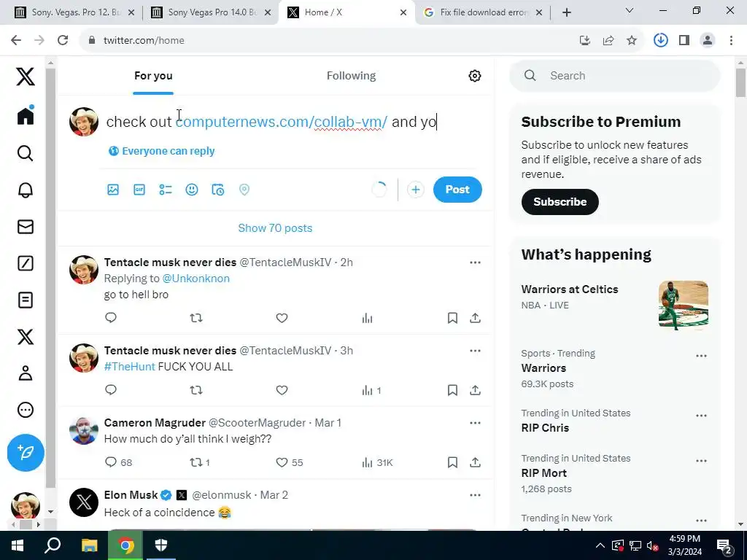Add media image icon to post
Image resolution: width=747 pixels, height=560 pixels.
(113, 190)
